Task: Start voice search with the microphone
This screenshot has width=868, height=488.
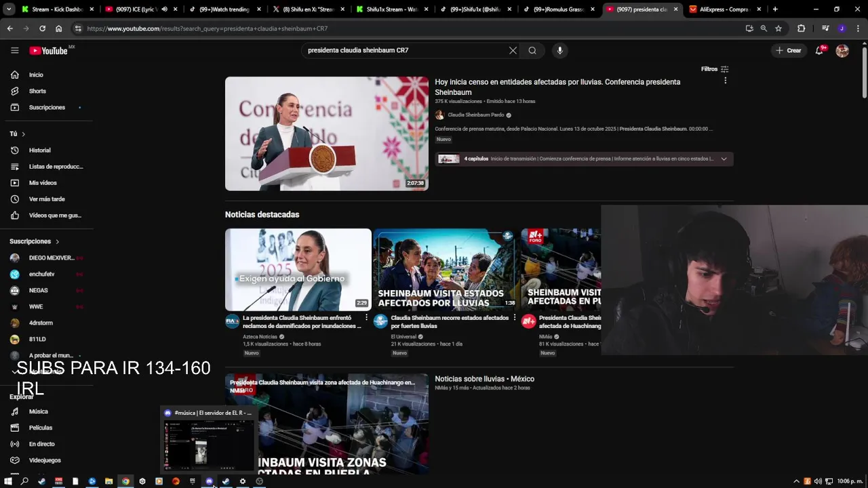Action: [559, 50]
